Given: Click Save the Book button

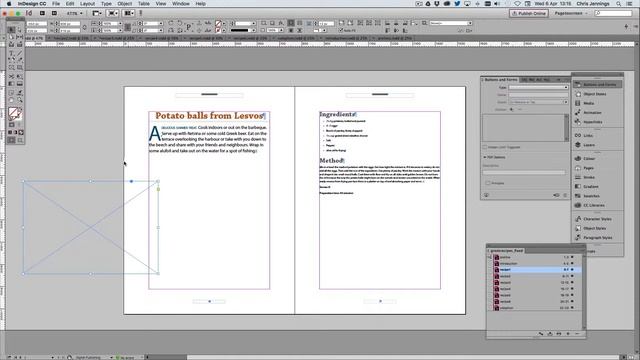Looking at the screenshot, I should (x=550, y=334).
